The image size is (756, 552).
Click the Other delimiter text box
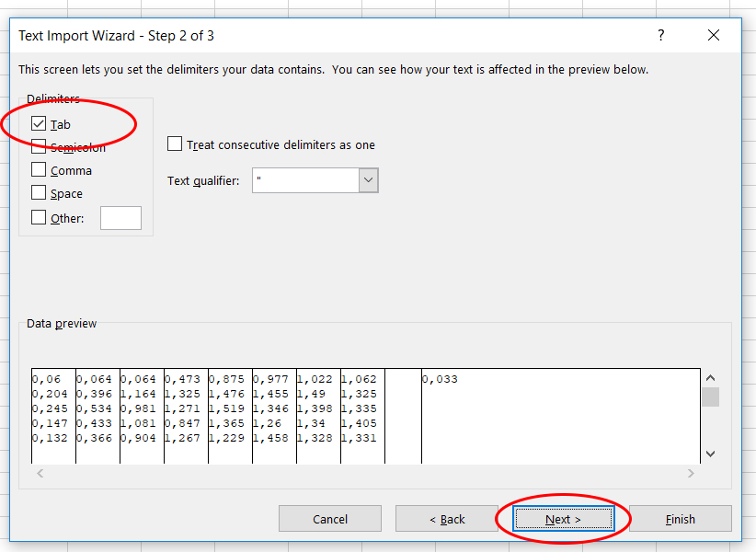[x=120, y=218]
